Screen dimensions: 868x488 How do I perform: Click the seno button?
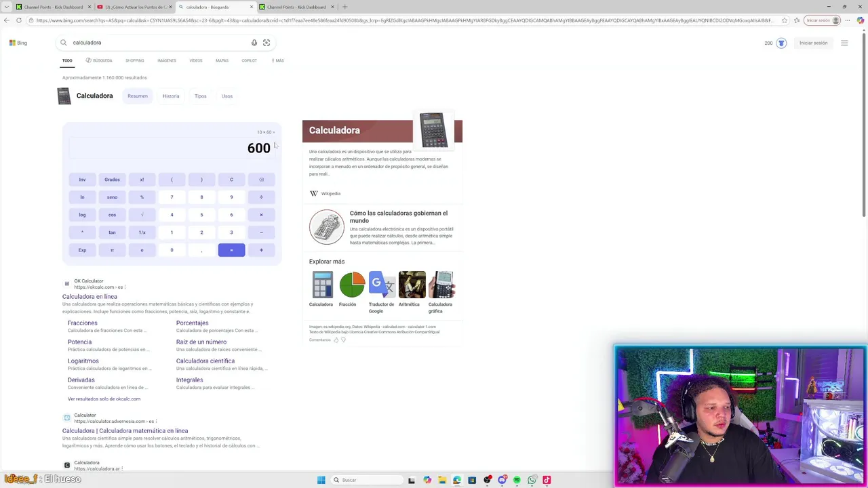[112, 197]
